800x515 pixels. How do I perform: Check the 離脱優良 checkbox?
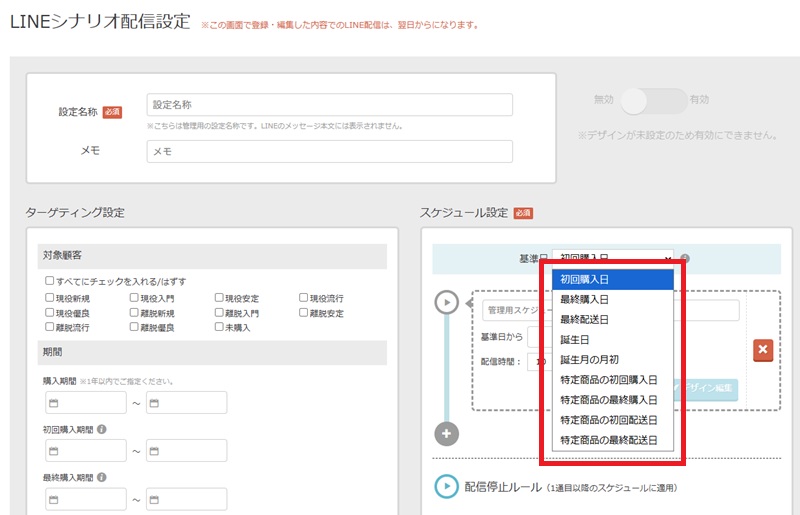(134, 326)
